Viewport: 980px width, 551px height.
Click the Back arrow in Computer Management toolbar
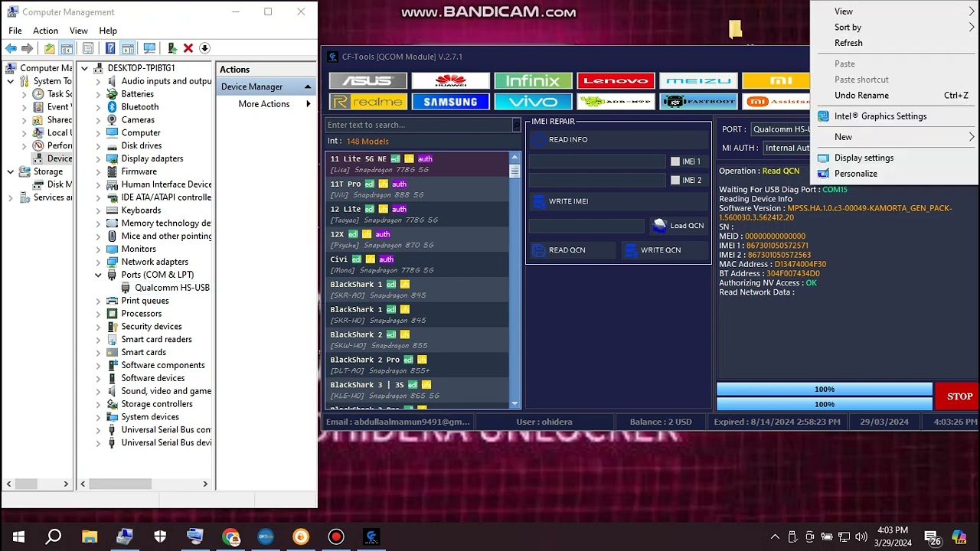(11, 48)
